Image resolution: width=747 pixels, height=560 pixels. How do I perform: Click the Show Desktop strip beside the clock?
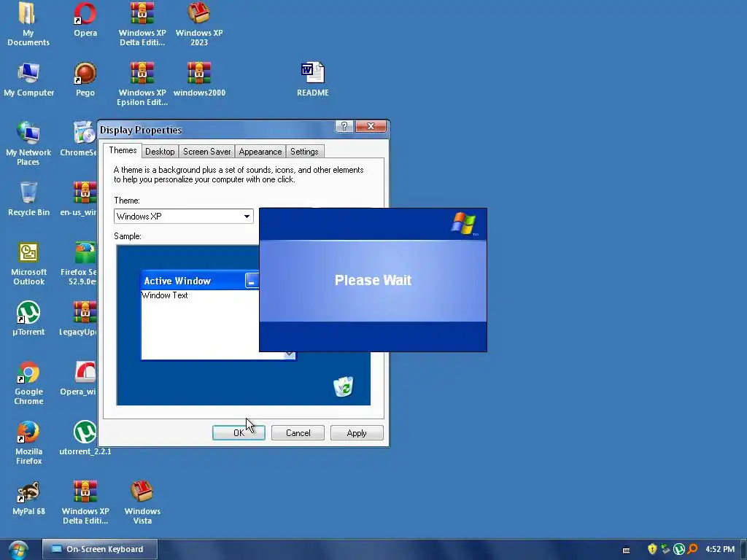(743, 550)
